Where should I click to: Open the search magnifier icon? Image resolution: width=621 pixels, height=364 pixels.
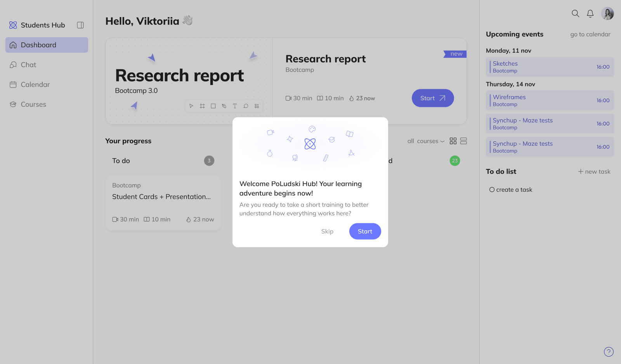point(576,14)
